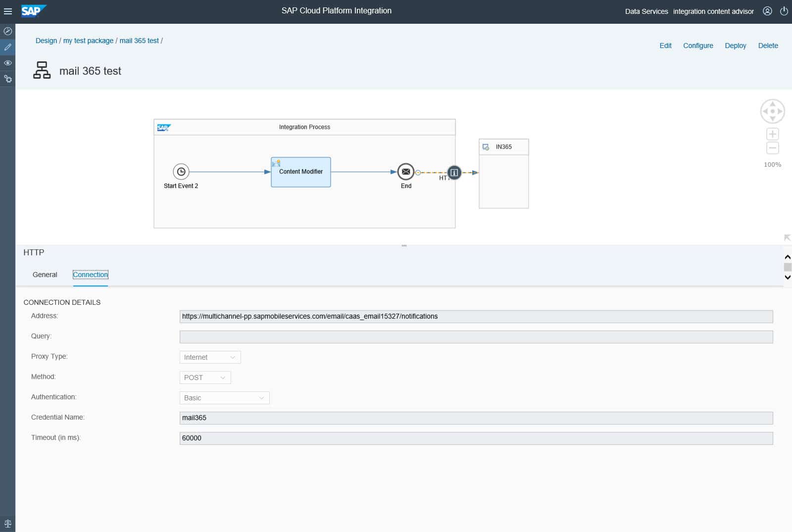This screenshot has width=792, height=532.
Task: Click the Address input field
Action: [476, 317]
